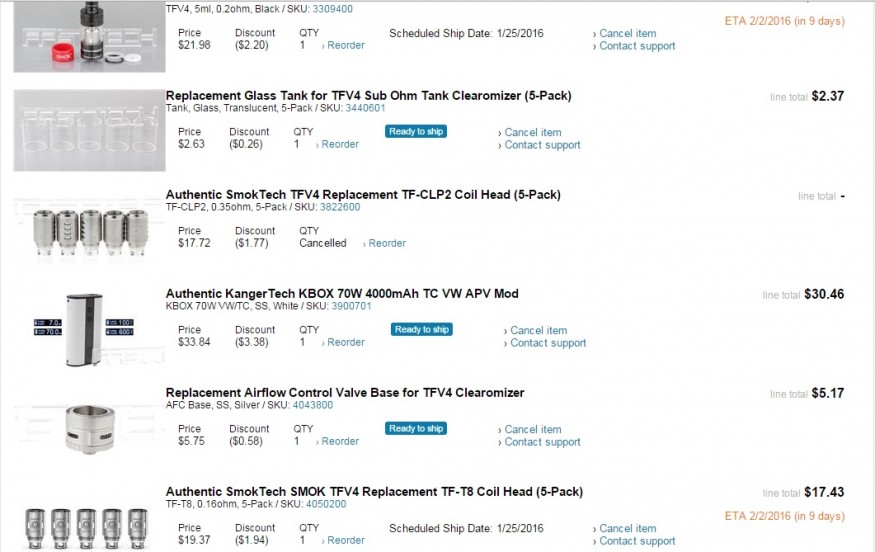This screenshot has height=552, width=875.
Task: Open SKU 4050200 link
Action: (326, 504)
